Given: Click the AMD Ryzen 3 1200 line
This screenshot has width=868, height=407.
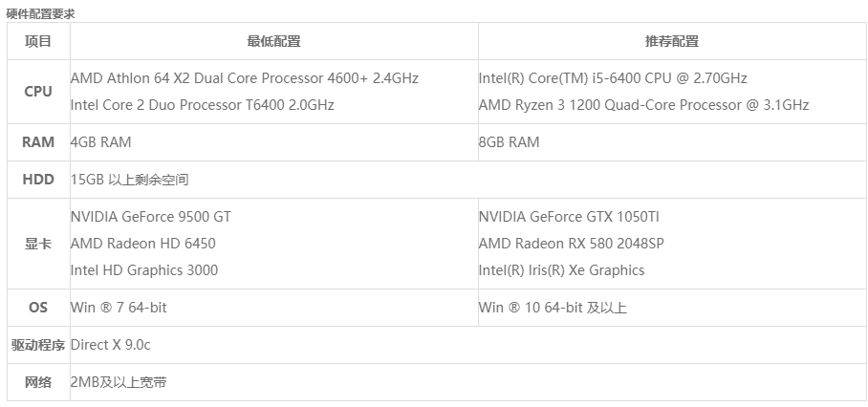Looking at the screenshot, I should (643, 104).
